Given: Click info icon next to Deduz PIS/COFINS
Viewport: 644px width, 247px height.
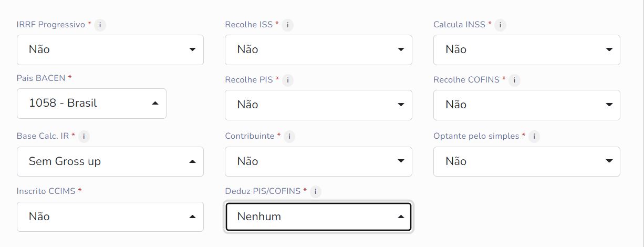Looking at the screenshot, I should 315,191.
